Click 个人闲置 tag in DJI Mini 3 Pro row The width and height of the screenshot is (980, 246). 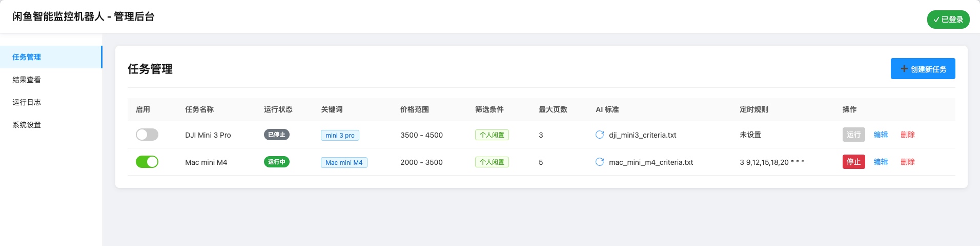pos(492,135)
